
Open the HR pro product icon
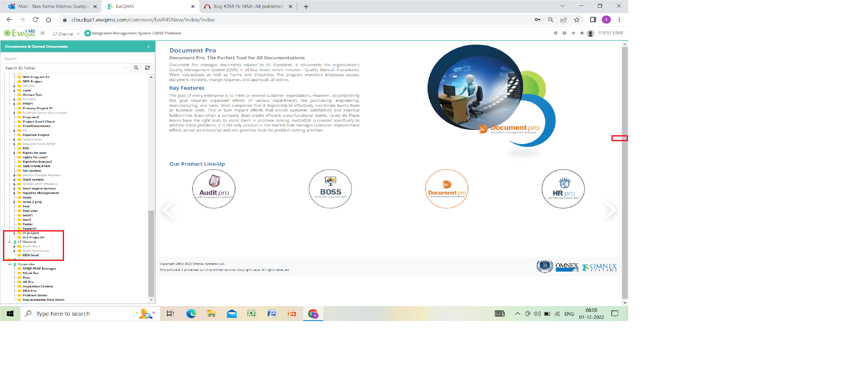coord(563,189)
